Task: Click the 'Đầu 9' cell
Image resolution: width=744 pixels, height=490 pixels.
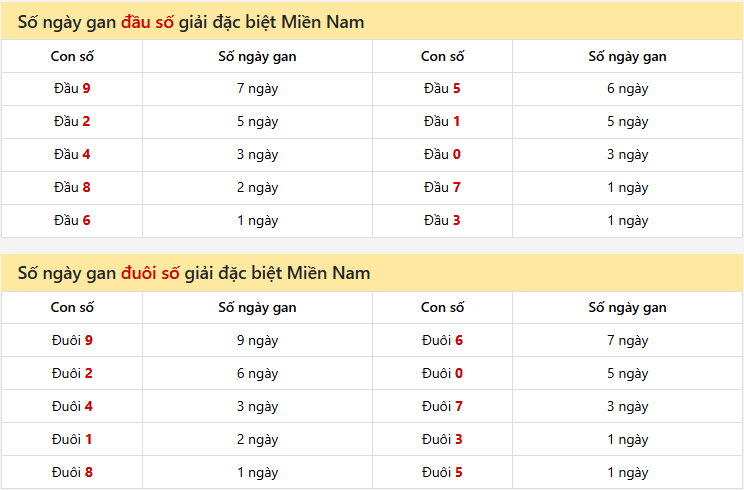Action: coord(72,89)
